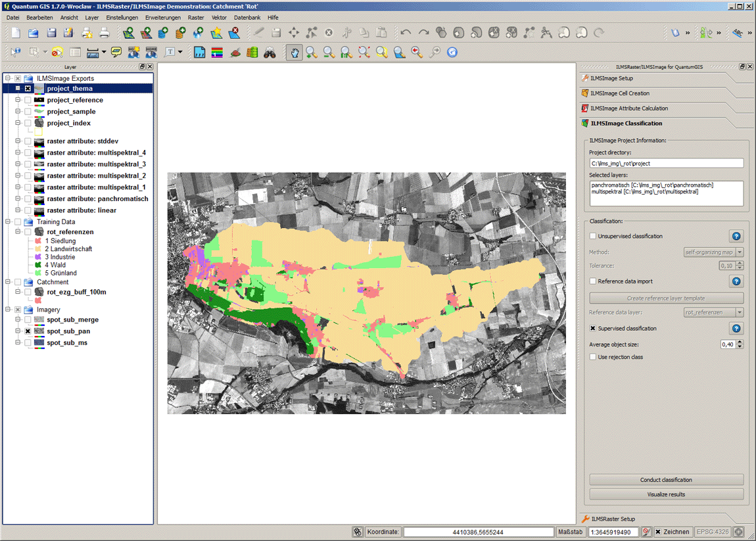756x541 pixels.
Task: Select the Pan Map hand tool
Action: tap(295, 53)
